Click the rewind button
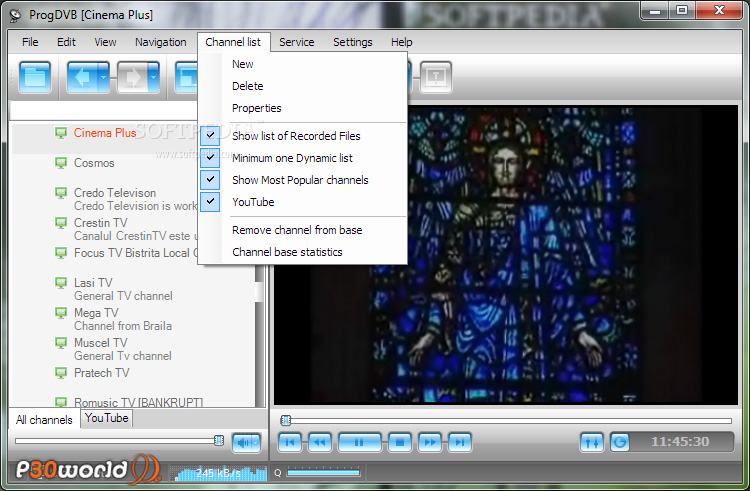This screenshot has height=491, width=750. (x=320, y=442)
